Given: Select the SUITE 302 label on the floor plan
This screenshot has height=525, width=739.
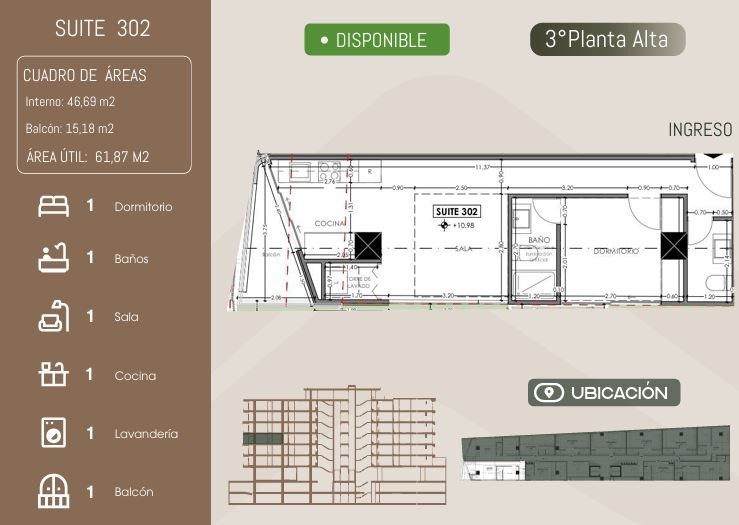Looking at the screenshot, I should point(457,212).
